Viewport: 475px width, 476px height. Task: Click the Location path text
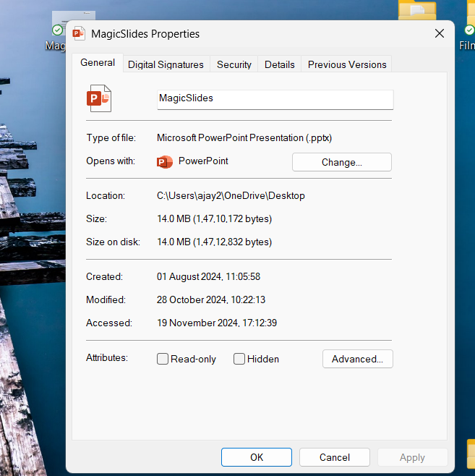coord(231,195)
